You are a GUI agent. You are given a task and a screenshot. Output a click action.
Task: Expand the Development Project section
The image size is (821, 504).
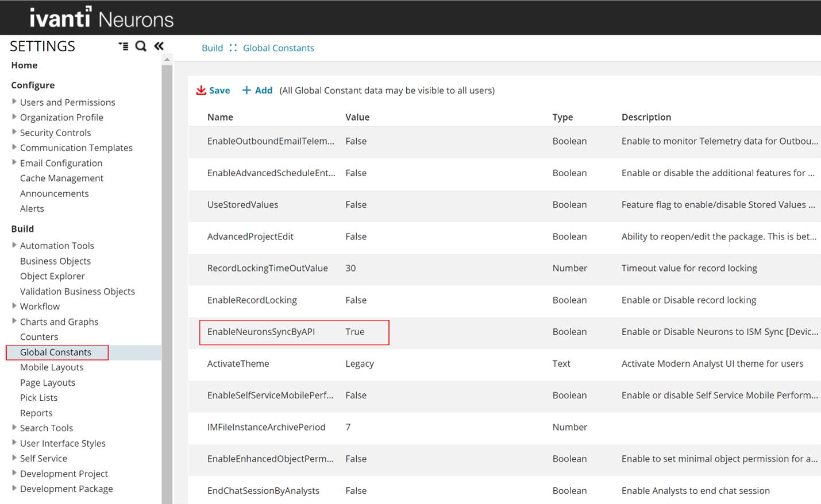(x=14, y=473)
